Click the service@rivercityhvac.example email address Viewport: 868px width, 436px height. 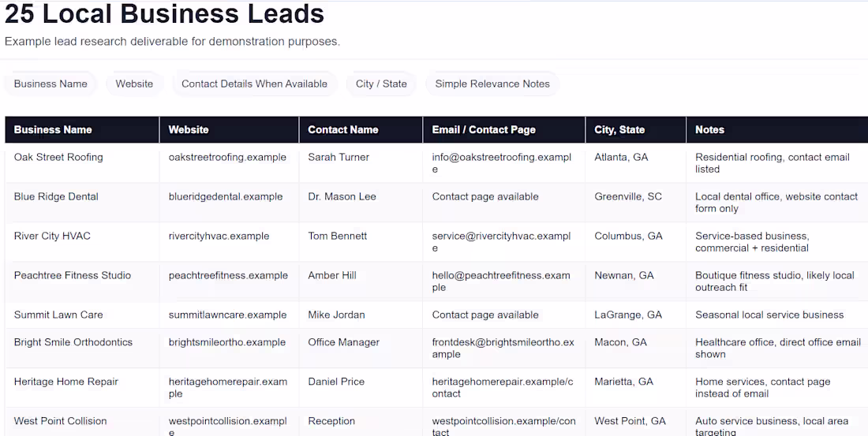click(x=501, y=241)
